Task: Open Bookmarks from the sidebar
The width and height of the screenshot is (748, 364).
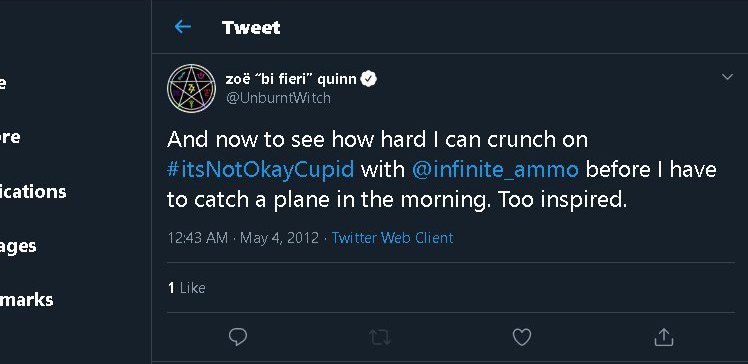Action: click(x=26, y=300)
